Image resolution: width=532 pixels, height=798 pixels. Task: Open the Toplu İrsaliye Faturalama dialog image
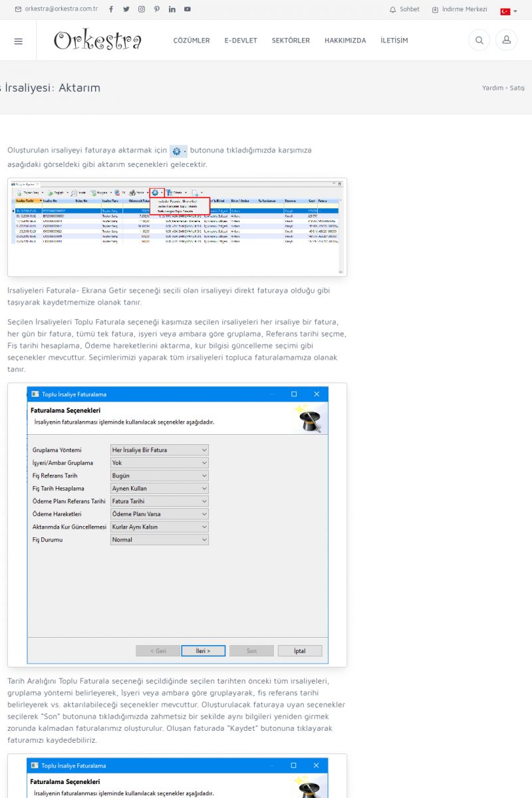[177, 525]
